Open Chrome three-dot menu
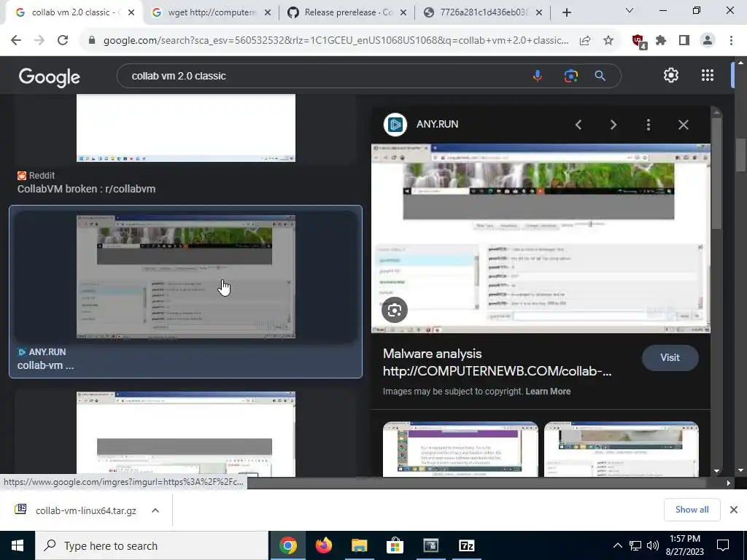The width and height of the screenshot is (747, 560). click(731, 41)
